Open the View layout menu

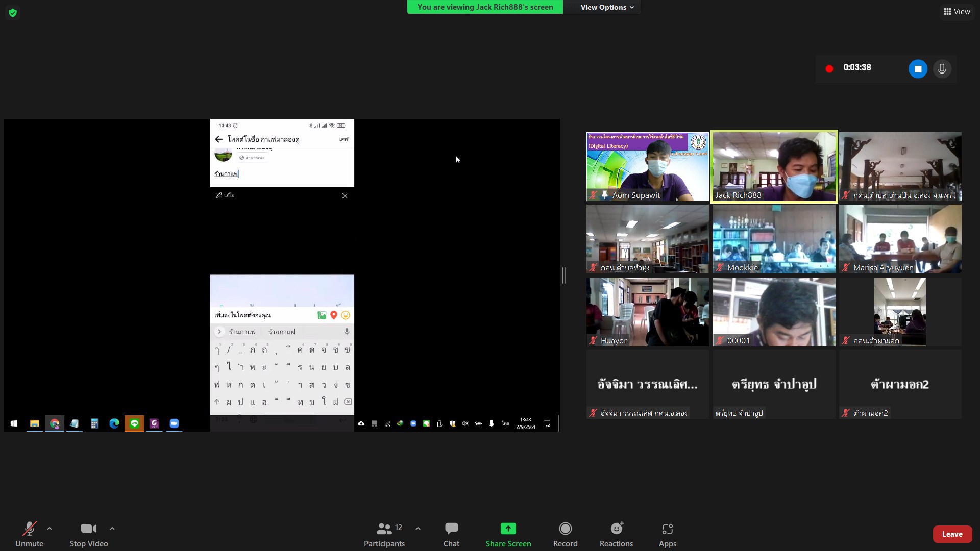click(x=957, y=12)
